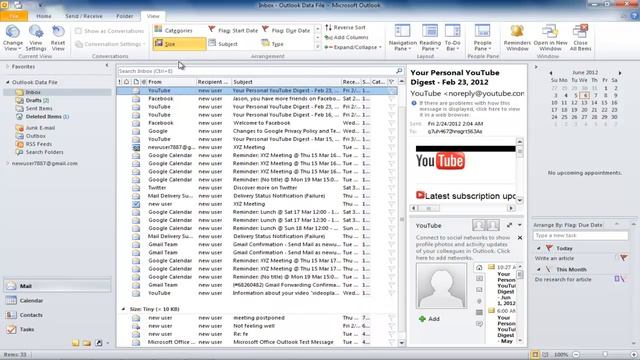The width and height of the screenshot is (640, 360).
Task: Open View Settings
Action: [36, 38]
